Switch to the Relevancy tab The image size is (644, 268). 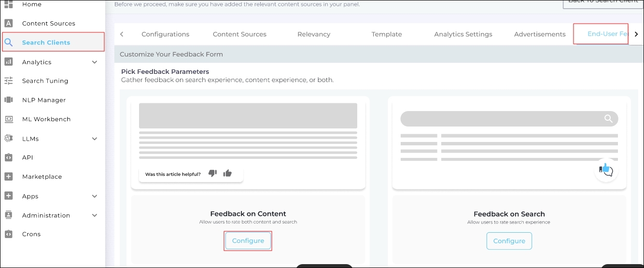(314, 34)
